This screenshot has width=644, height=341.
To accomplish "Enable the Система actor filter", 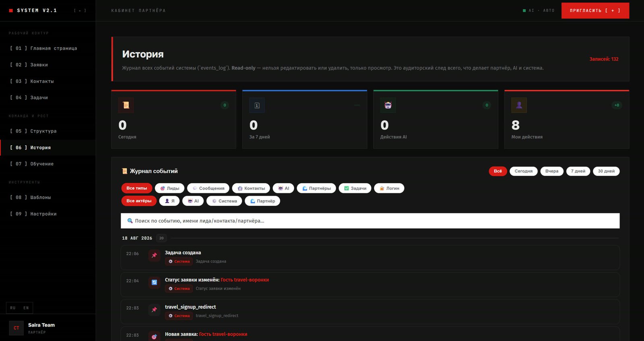I will point(224,201).
